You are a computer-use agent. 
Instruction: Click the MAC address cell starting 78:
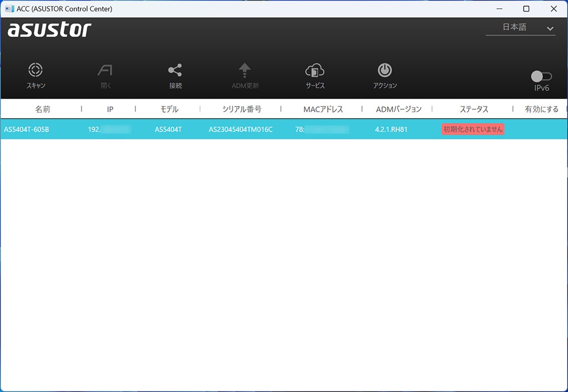[x=322, y=129]
